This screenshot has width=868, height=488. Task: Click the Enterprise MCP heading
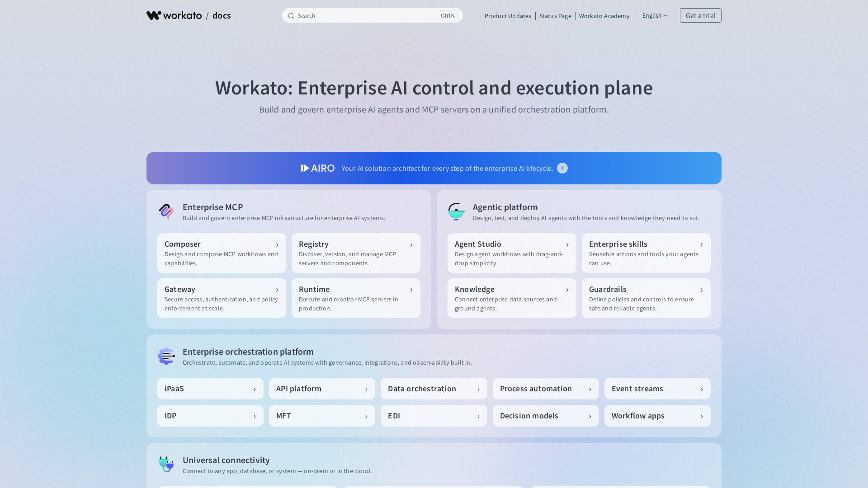pos(213,207)
